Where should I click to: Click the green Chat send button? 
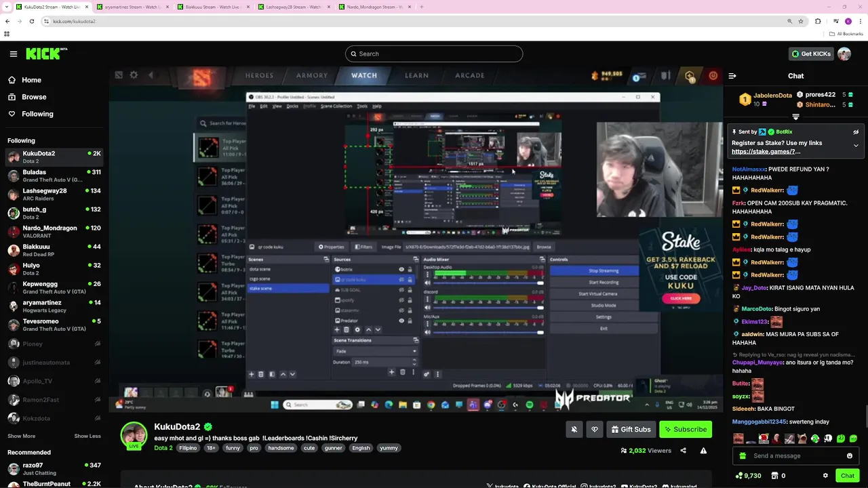click(848, 476)
